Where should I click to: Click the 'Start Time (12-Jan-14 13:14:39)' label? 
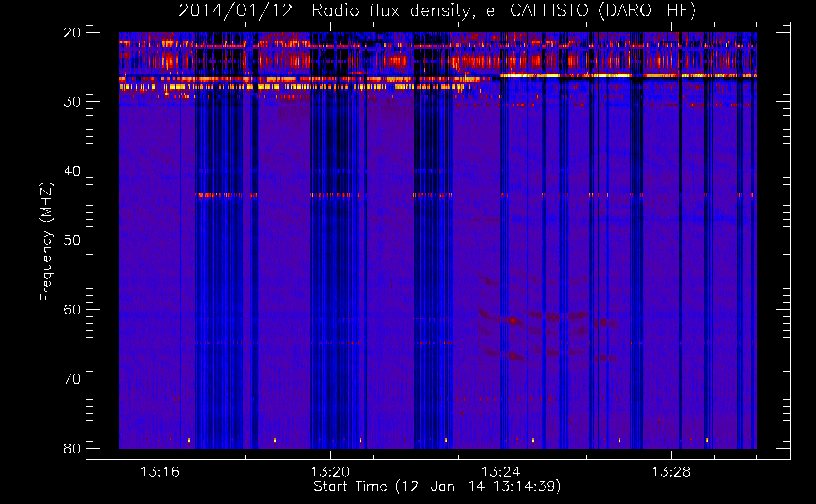coord(437,487)
